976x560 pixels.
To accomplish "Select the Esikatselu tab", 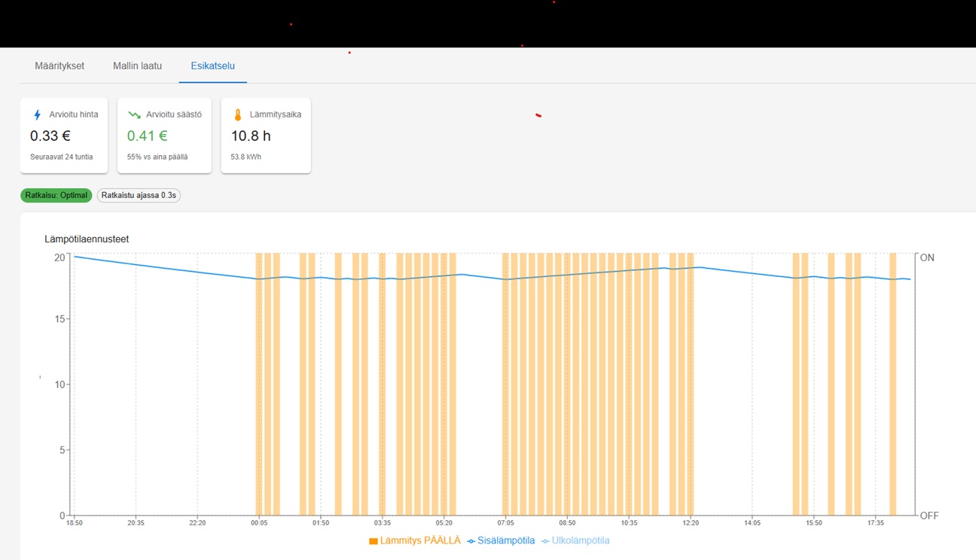I will (212, 66).
